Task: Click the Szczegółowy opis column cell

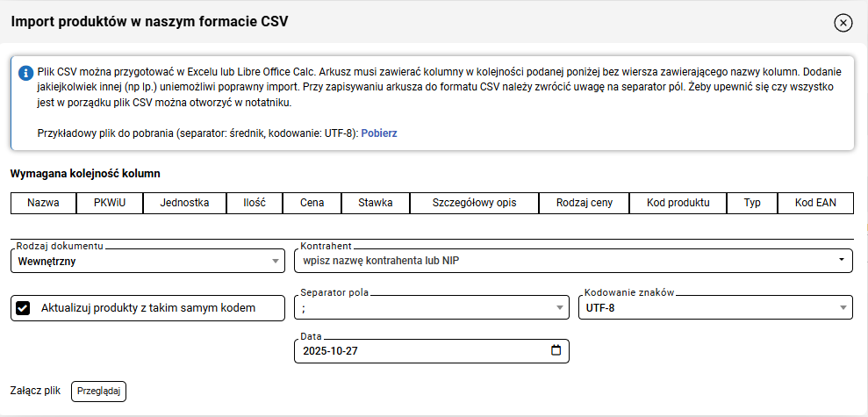Action: pyautogui.click(x=475, y=203)
